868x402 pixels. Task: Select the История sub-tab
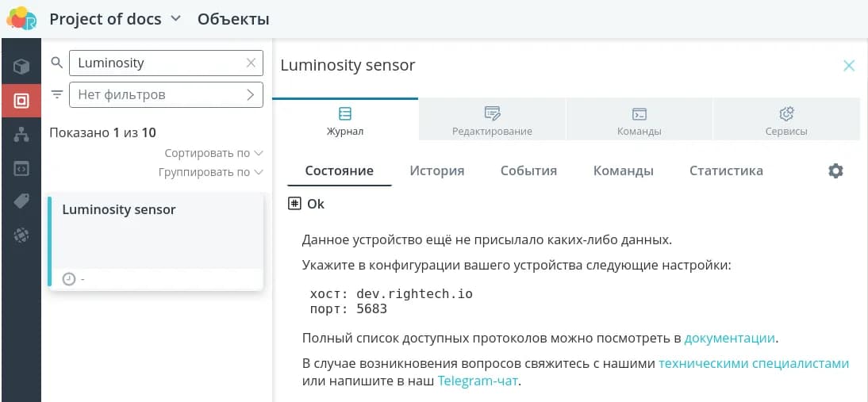click(x=436, y=170)
